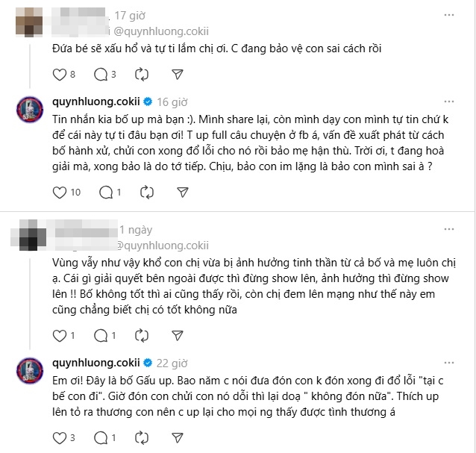This screenshot has width=476, height=453.
Task: Expand more options on the 1 ngày comment
Action: point(448,228)
